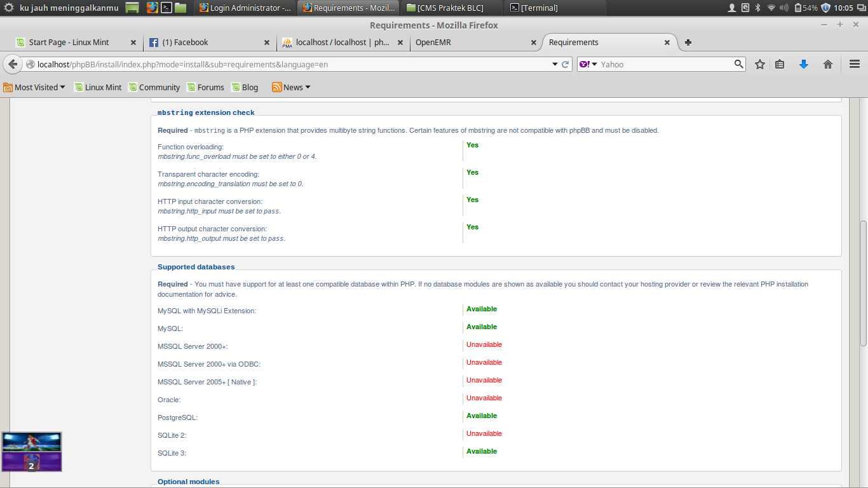The height and width of the screenshot is (488, 868).
Task: Reload the current page
Action: pos(565,64)
